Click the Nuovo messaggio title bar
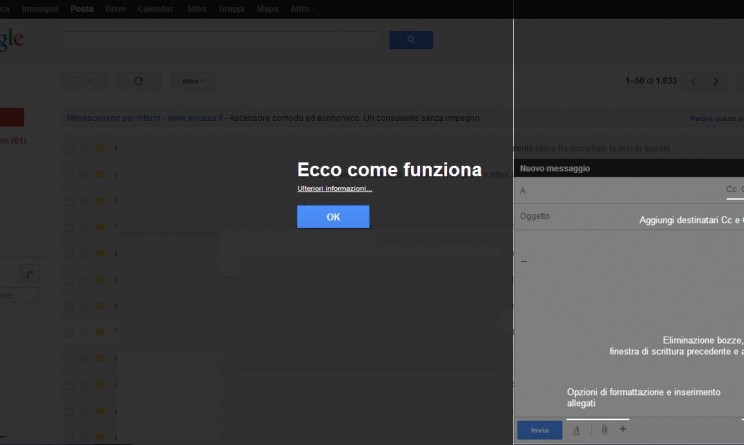Viewport: 744px width, 445px height. (629, 168)
